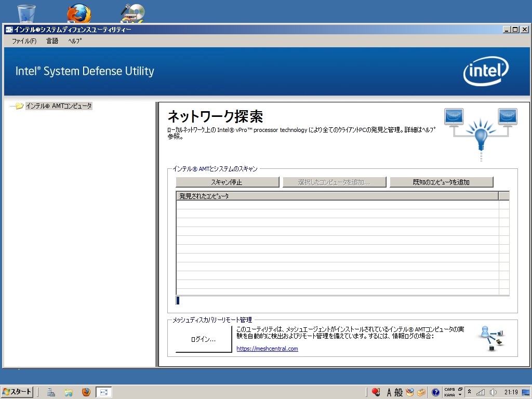Viewport: 532px width, 399px height.
Task: Open the Recycle Bin desktop icon
Action: 26,13
